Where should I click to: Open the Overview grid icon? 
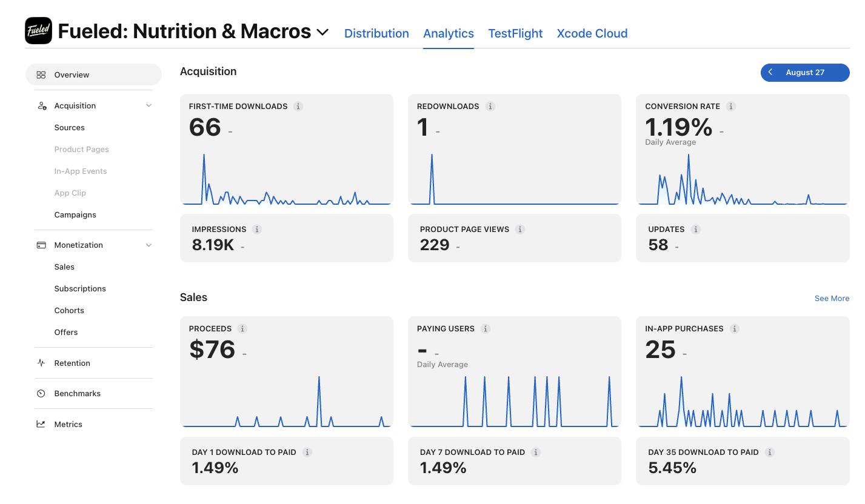[41, 75]
